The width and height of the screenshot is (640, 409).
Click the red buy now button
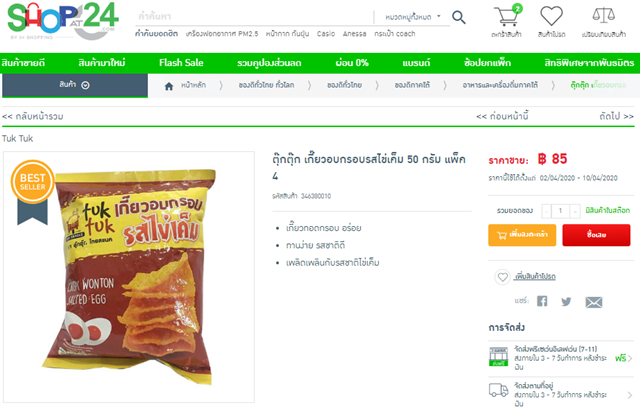point(596,235)
